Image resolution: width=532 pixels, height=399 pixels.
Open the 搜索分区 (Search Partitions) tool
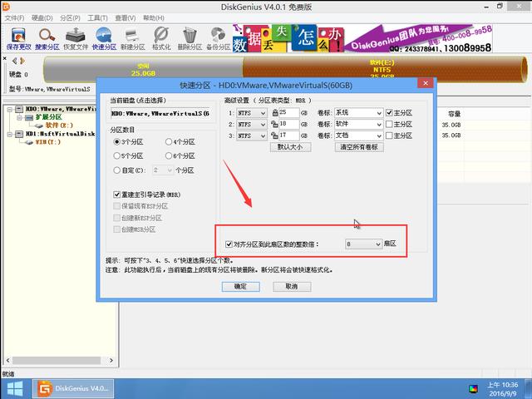point(47,37)
